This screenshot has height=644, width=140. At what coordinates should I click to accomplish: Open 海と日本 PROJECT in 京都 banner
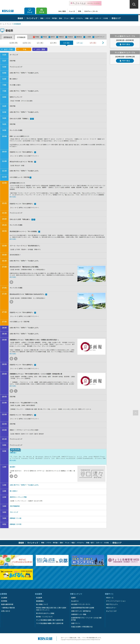(52, 560)
